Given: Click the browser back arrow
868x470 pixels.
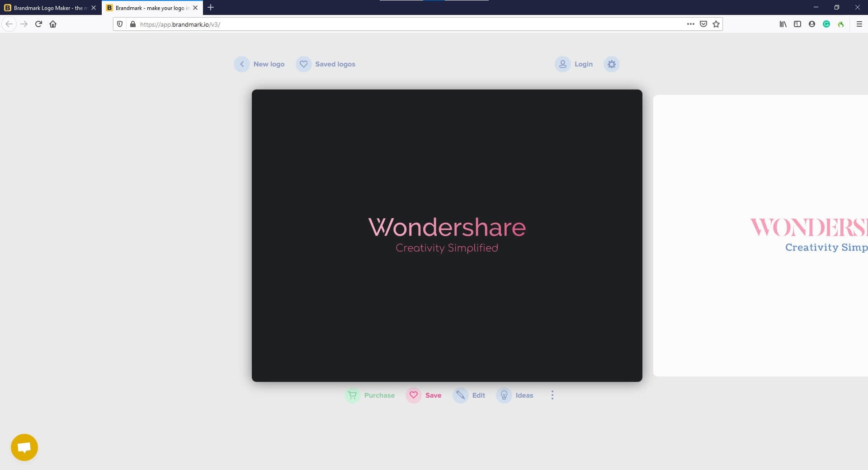Looking at the screenshot, I should 9,24.
